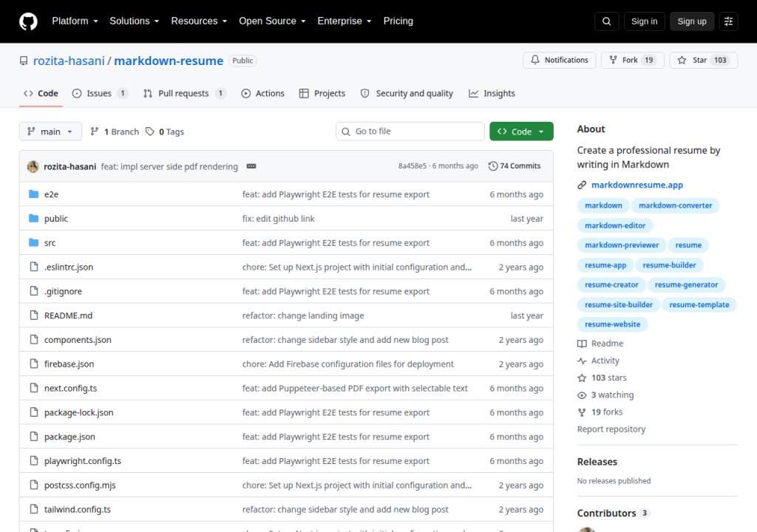Viewport: 757px width, 532px height.
Task: Click the Report repository link
Action: click(x=611, y=429)
